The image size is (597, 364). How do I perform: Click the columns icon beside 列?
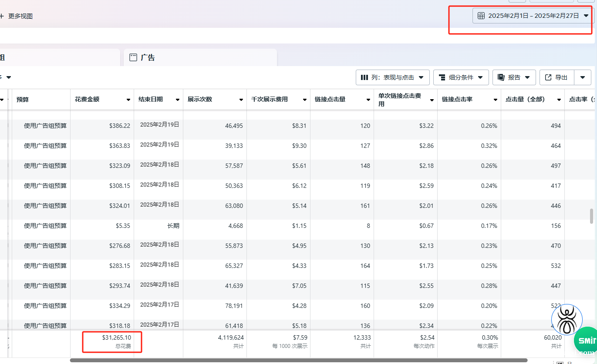point(364,77)
